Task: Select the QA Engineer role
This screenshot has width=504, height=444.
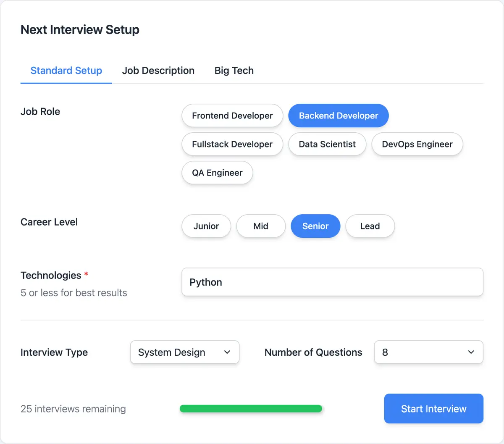Action: coord(217,173)
